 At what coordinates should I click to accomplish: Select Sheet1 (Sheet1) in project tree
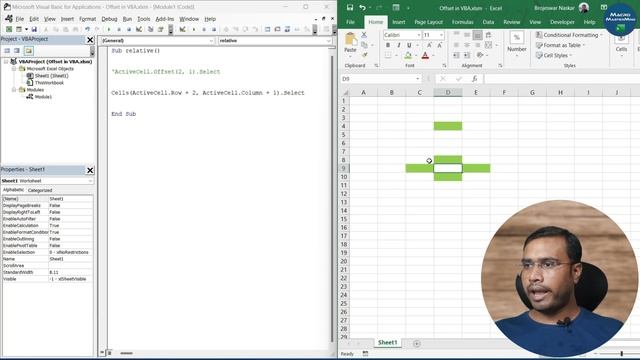point(51,76)
